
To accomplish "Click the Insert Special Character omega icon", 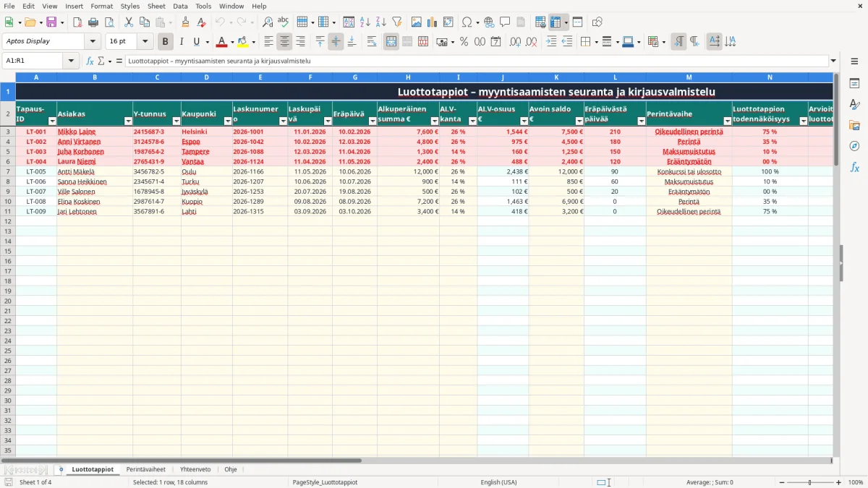I will 467,22.
